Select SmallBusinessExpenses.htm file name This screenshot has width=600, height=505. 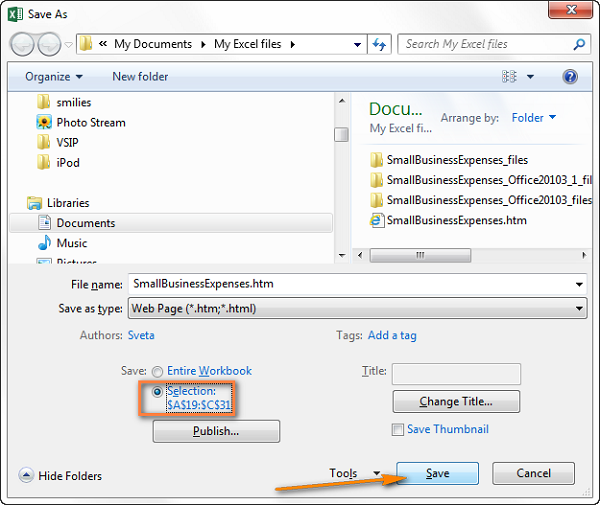[457, 220]
